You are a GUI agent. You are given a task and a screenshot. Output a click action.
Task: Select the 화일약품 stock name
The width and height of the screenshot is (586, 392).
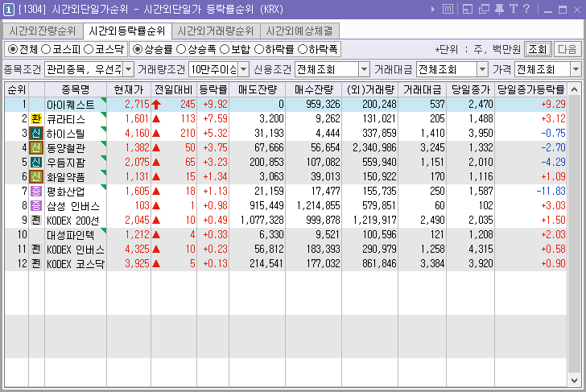point(66,177)
